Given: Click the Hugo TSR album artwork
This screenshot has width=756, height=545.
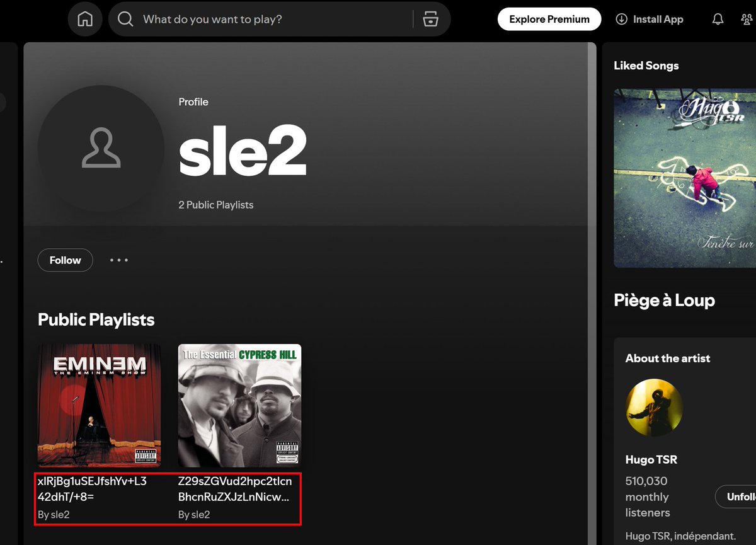Looking at the screenshot, I should (685, 178).
